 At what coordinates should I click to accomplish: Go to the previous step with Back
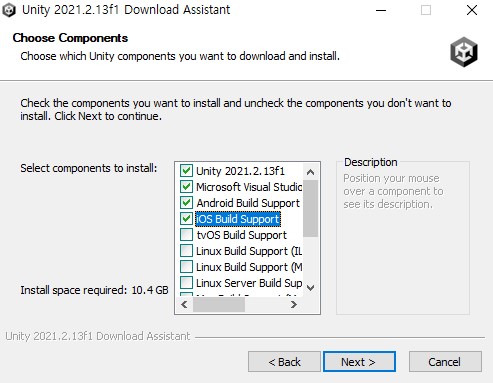(284, 362)
